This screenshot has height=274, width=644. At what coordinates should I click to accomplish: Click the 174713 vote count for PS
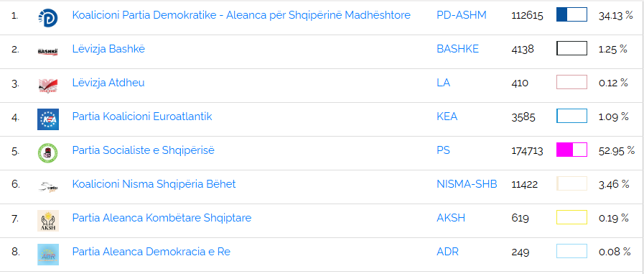tap(528, 151)
